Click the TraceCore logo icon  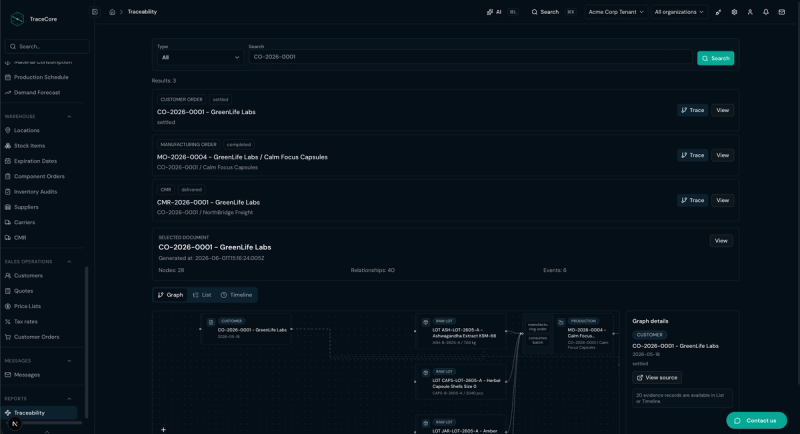tap(17, 19)
